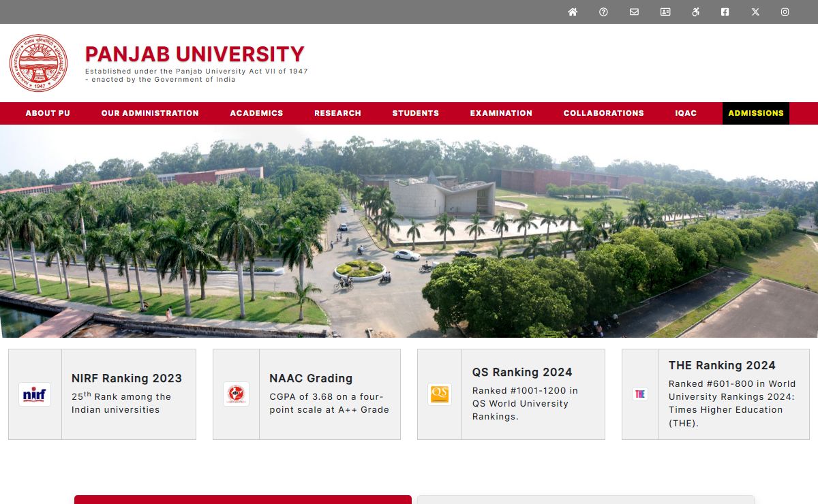The width and height of the screenshot is (818, 504).
Task: Open the X (Twitter) icon
Action: pos(755,12)
